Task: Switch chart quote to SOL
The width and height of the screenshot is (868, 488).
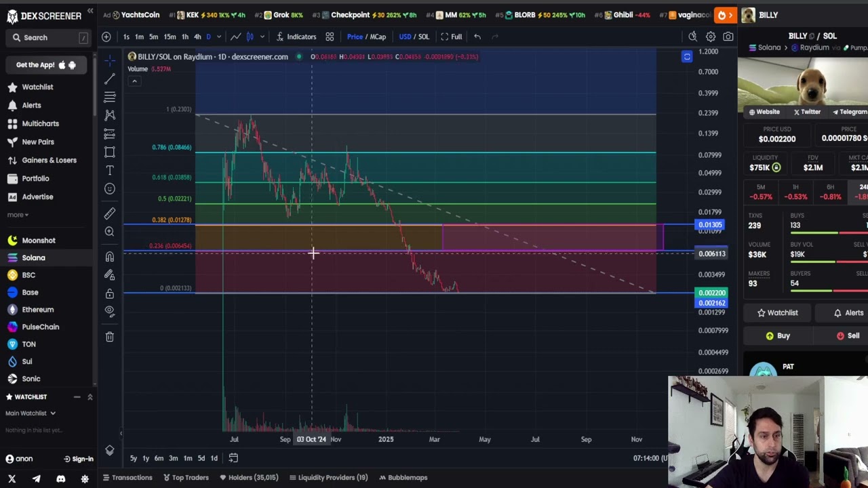Action: coord(424,37)
